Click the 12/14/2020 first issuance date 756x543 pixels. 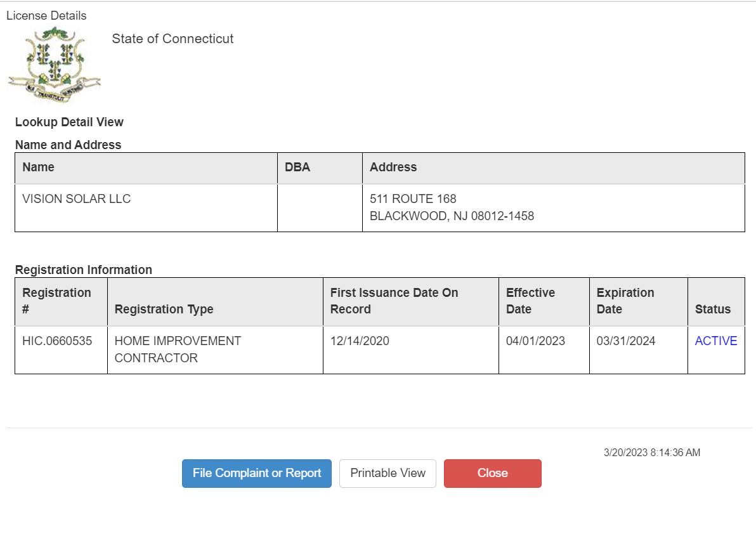(360, 341)
